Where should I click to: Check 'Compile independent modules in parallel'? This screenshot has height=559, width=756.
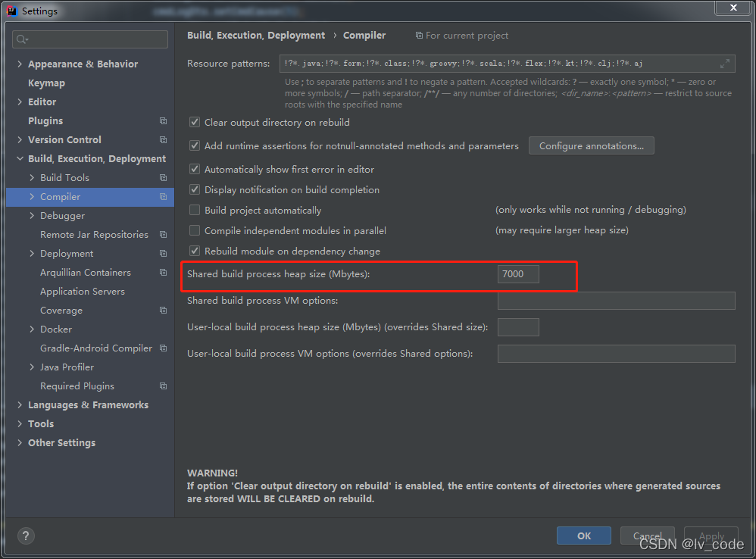195,230
